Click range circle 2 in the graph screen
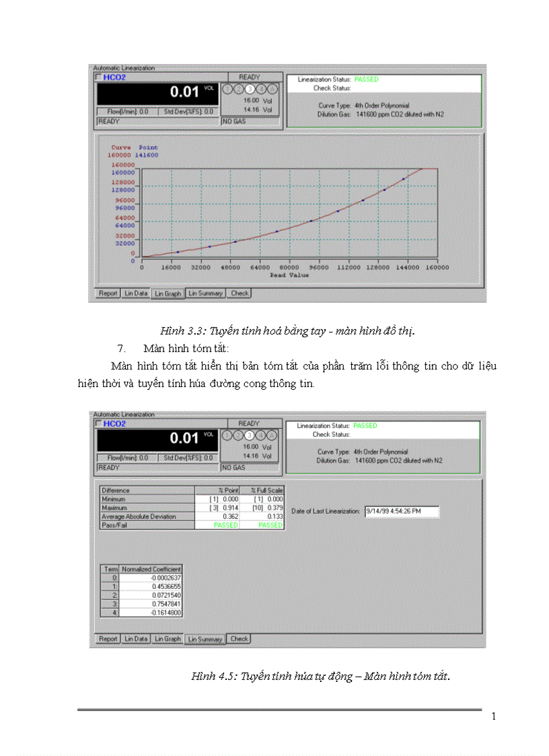 (x=238, y=89)
